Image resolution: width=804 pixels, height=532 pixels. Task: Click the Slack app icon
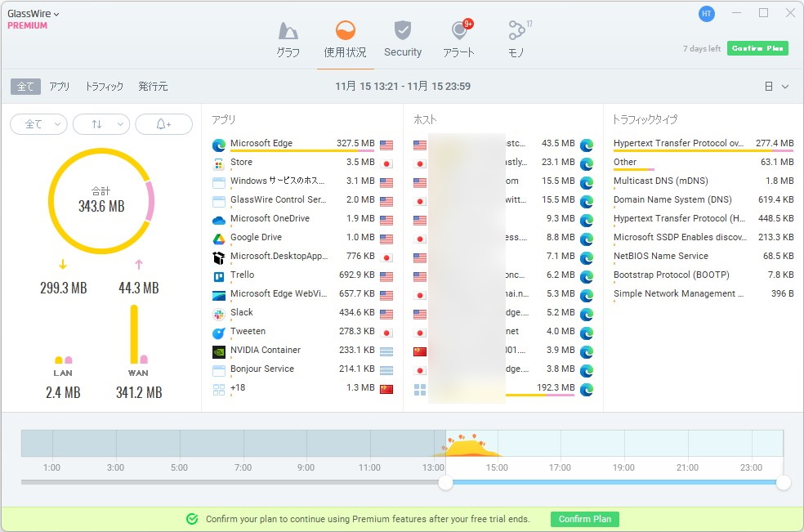(219, 315)
